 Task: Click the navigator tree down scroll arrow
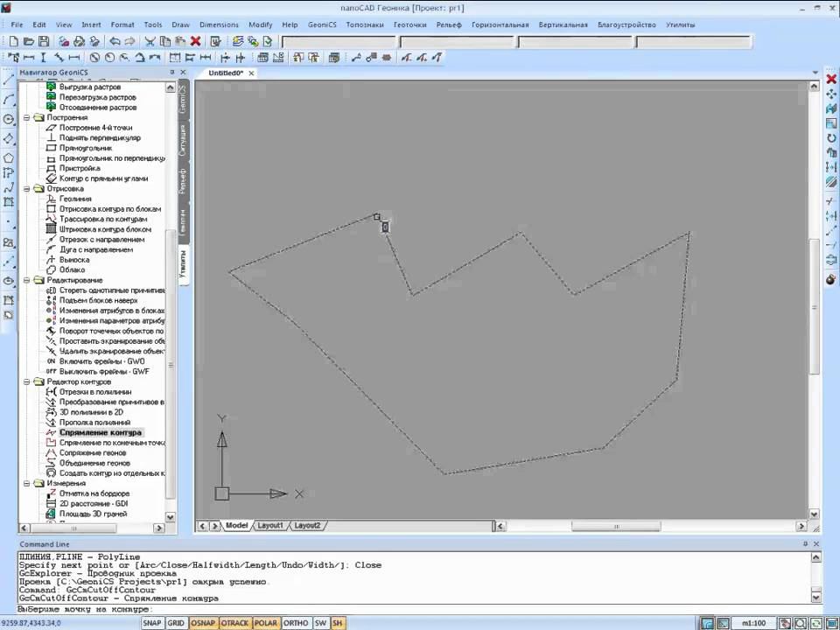[x=171, y=517]
